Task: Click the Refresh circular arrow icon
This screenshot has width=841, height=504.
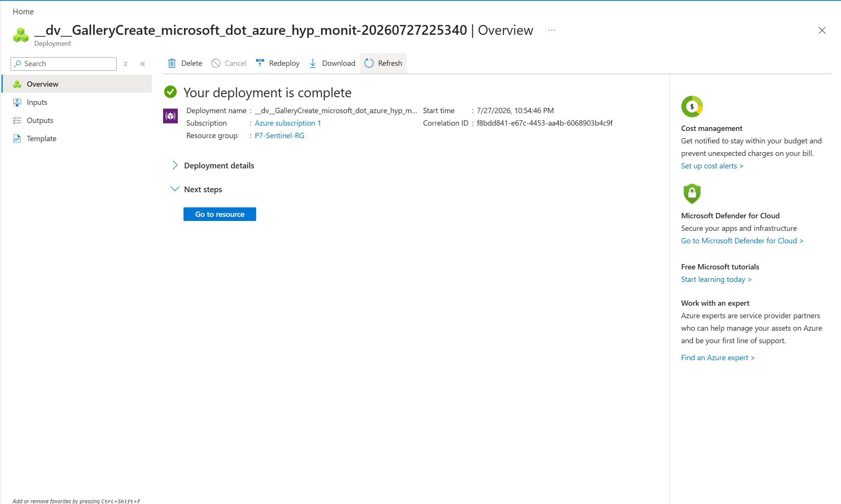Action: click(x=369, y=63)
